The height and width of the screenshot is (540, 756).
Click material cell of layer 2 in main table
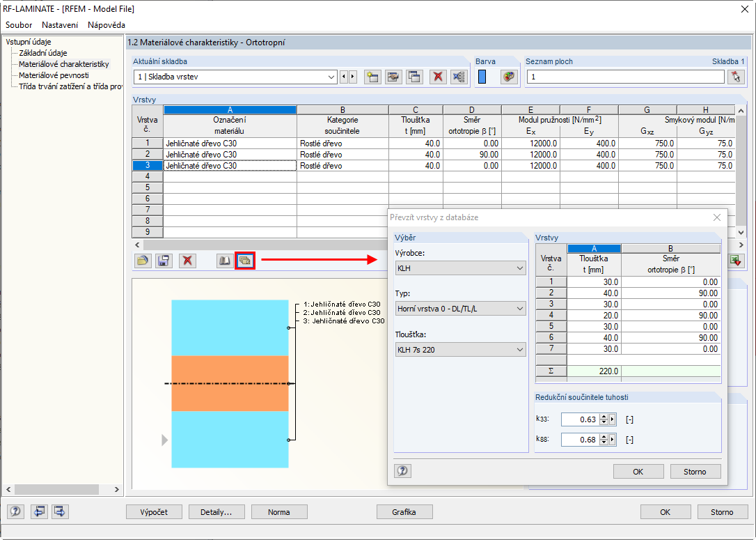coord(230,155)
